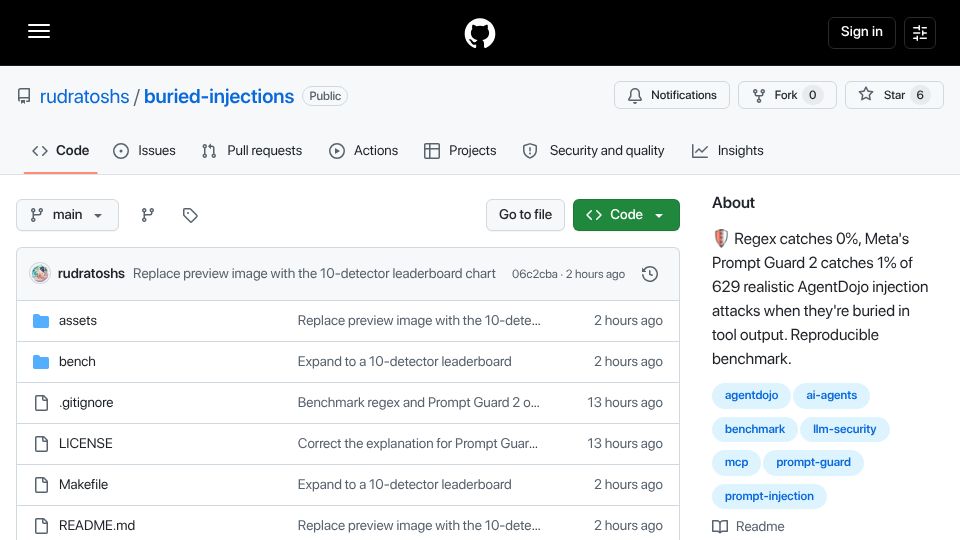Open the Insights tab
The height and width of the screenshot is (540, 960).
(727, 151)
